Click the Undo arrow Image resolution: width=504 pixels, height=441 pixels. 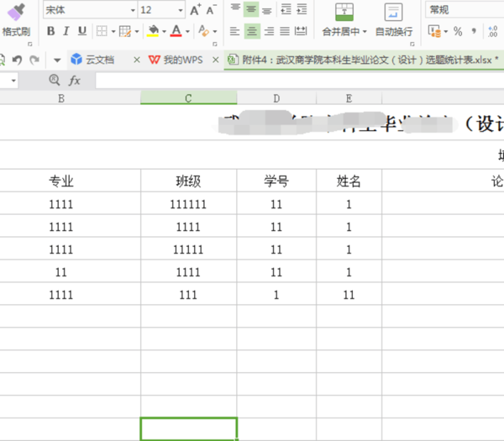pos(17,60)
